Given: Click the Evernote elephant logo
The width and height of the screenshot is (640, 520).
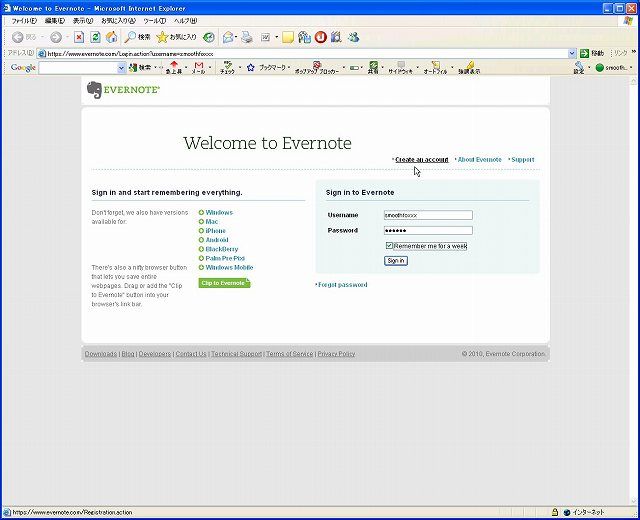Looking at the screenshot, I should (x=93, y=90).
